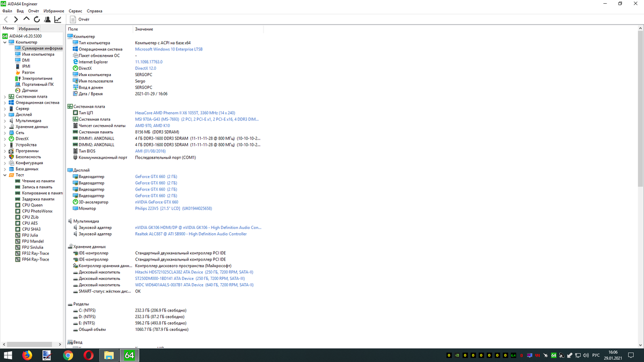Switch to the Избранное tab in sidebar
Image resolution: width=644 pixels, height=362 pixels.
point(28,28)
